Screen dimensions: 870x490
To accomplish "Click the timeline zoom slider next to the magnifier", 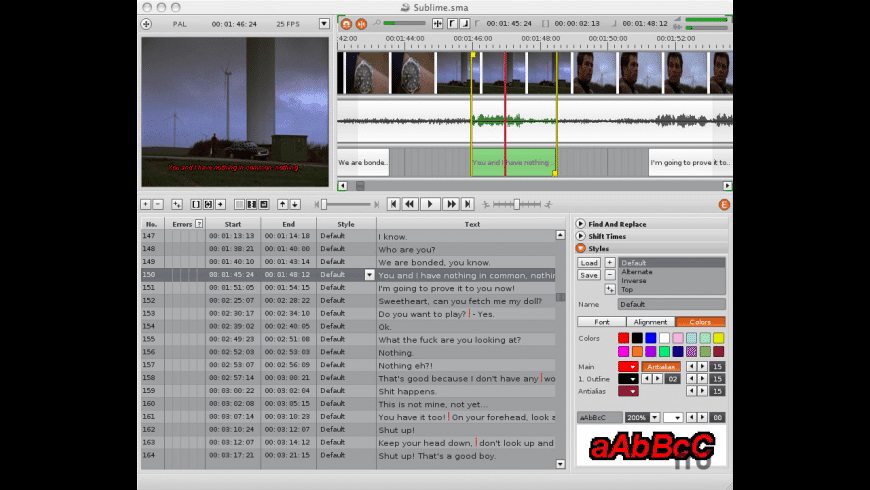I will (404, 23).
